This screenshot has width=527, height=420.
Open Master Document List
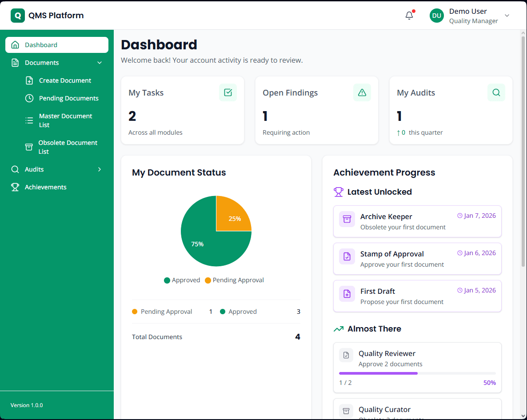tap(64, 120)
